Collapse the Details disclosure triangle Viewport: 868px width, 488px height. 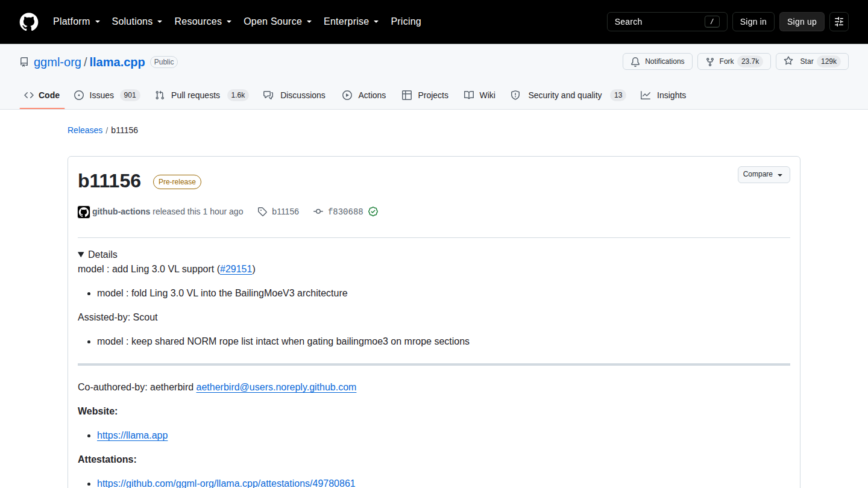(x=81, y=254)
